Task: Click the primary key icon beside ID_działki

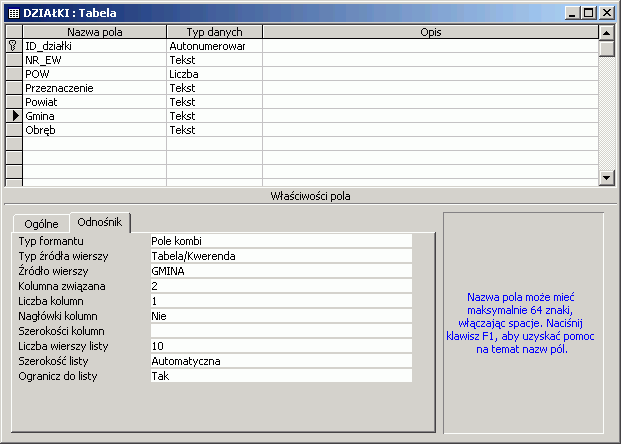Action: pos(13,46)
